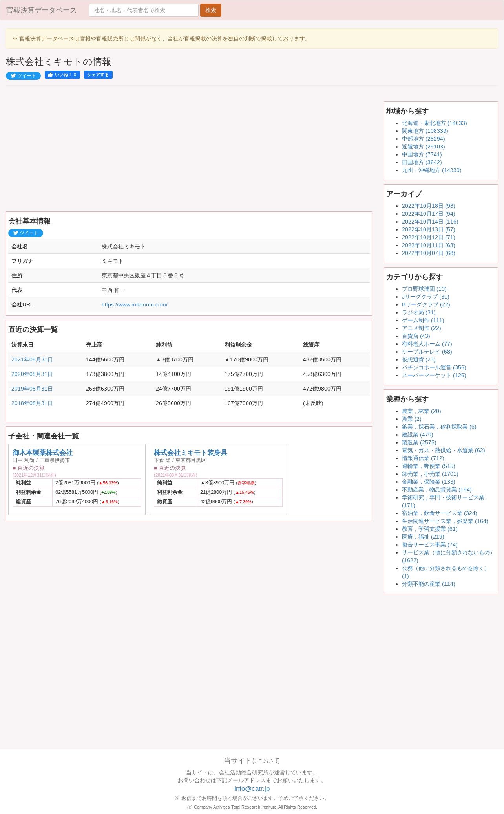Open archive for 2022年10月18日
Viewport: 504px width, 814px height.
(428, 206)
